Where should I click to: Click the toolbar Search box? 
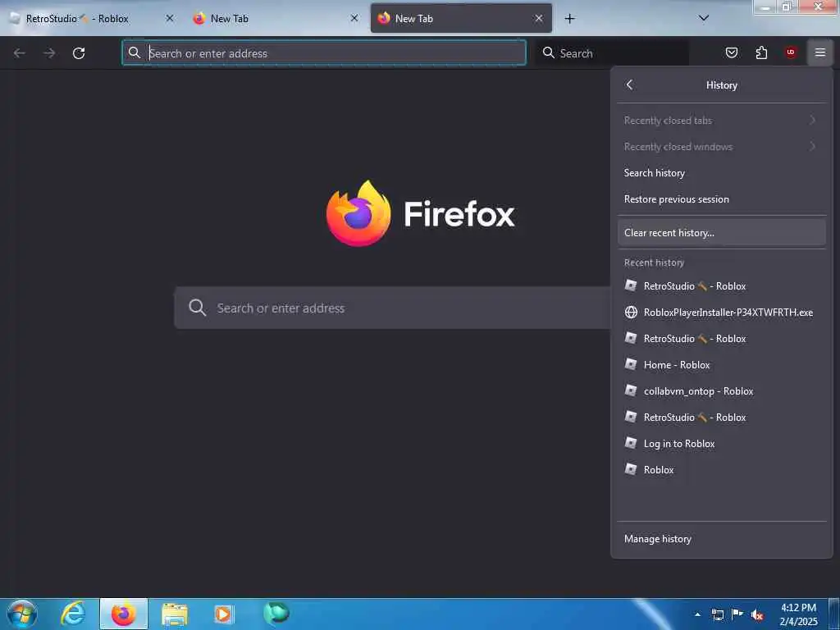coord(612,53)
